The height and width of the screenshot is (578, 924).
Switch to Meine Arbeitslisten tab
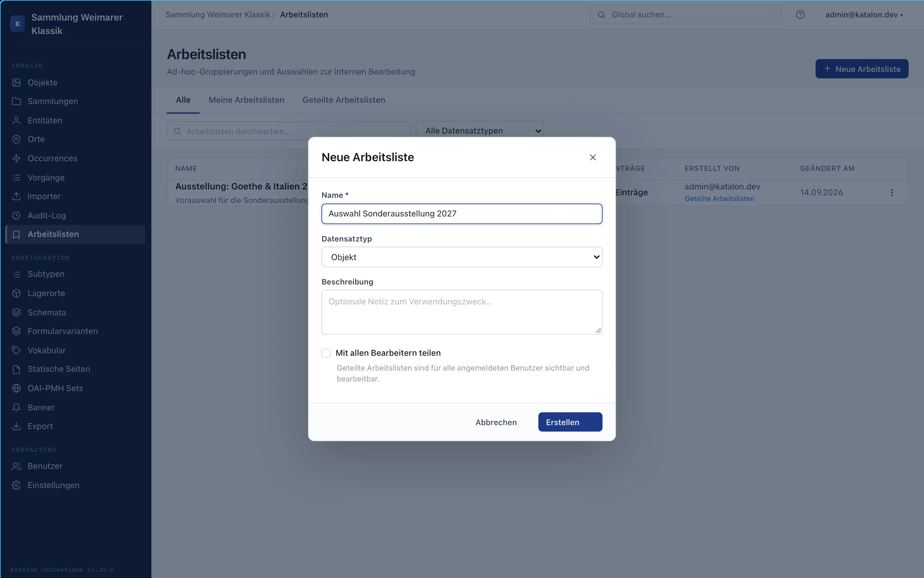pos(247,100)
